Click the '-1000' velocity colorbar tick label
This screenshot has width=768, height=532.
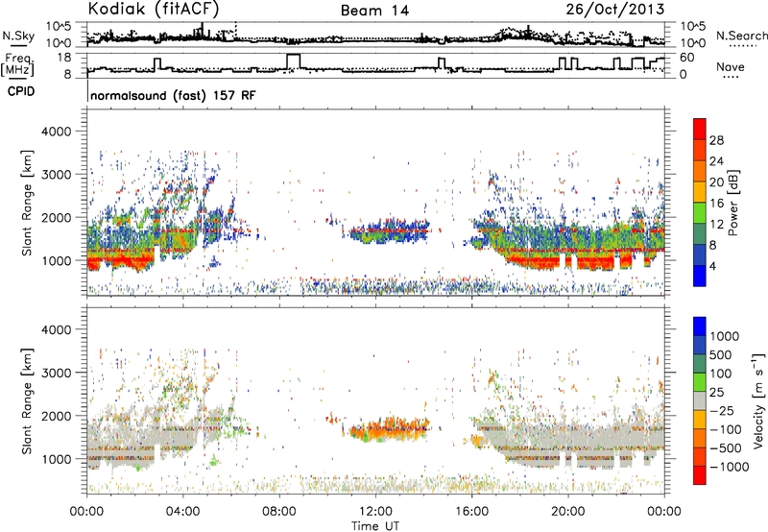tap(730, 467)
